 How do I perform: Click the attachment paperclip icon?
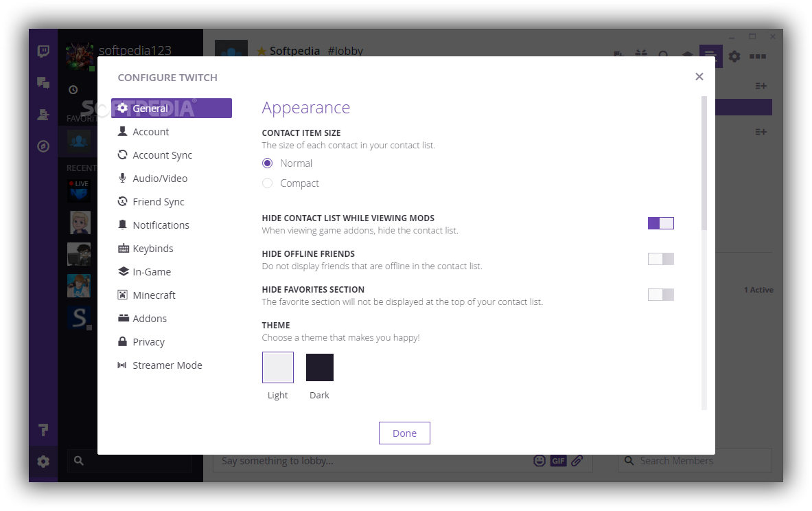pos(577,461)
